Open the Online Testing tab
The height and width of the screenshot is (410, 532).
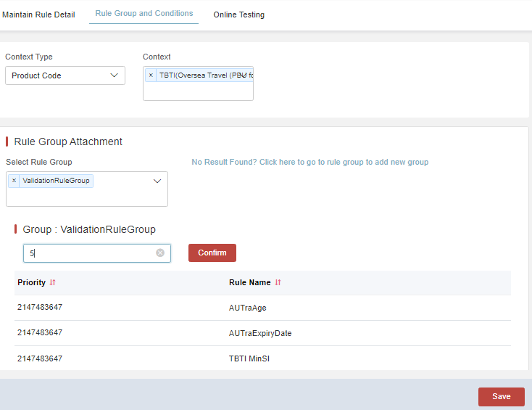pos(238,15)
